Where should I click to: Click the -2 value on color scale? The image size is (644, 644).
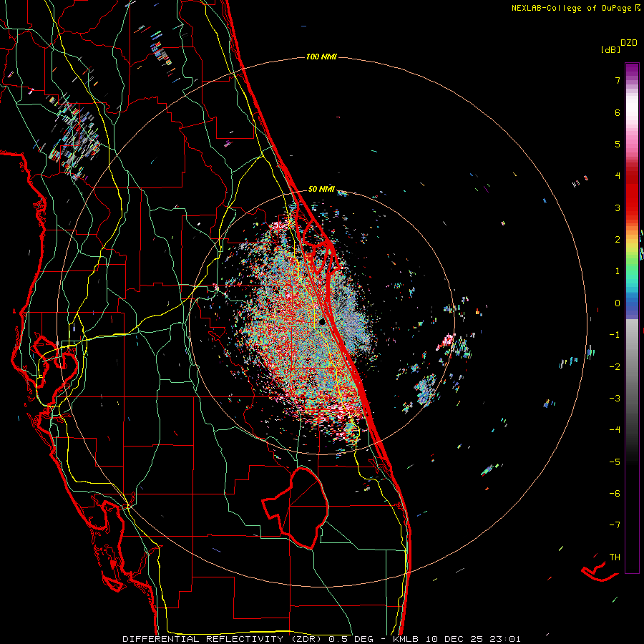point(615,366)
